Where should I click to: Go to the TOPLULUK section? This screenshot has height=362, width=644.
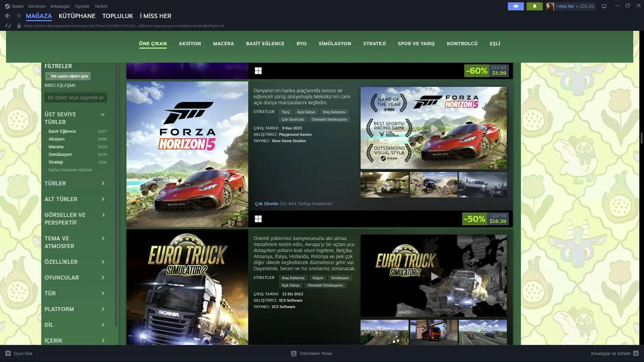pyautogui.click(x=118, y=16)
